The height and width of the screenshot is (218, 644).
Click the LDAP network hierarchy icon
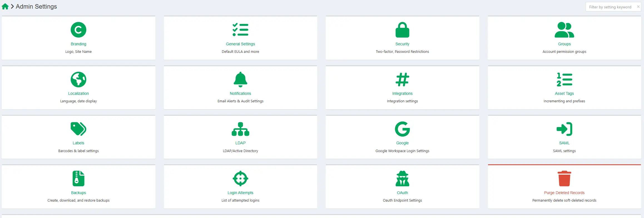[x=241, y=129]
